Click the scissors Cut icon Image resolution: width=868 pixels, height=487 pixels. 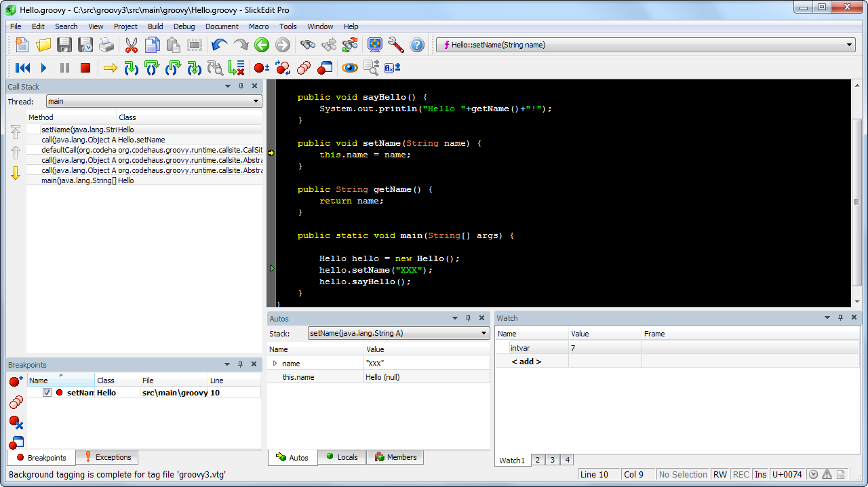click(131, 45)
